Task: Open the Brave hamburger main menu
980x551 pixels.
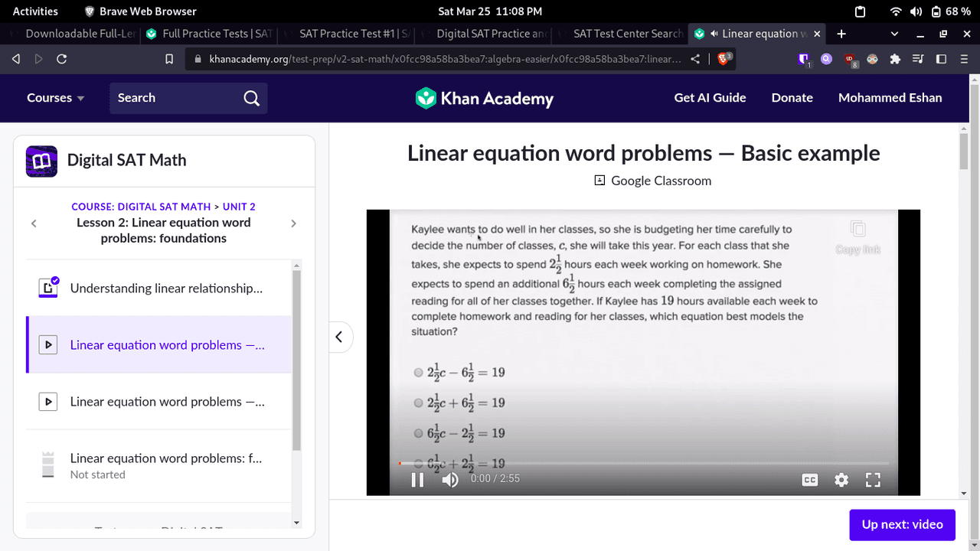Action: 964,59
